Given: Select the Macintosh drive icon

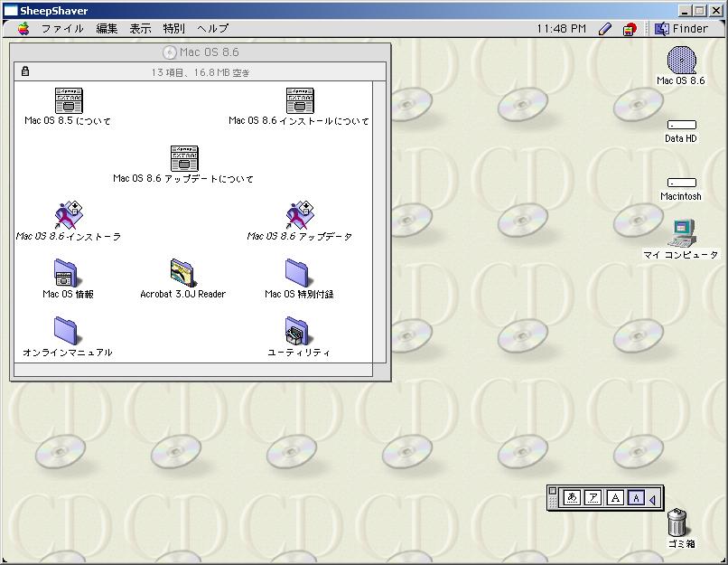Looking at the screenshot, I should pyautogui.click(x=682, y=182).
